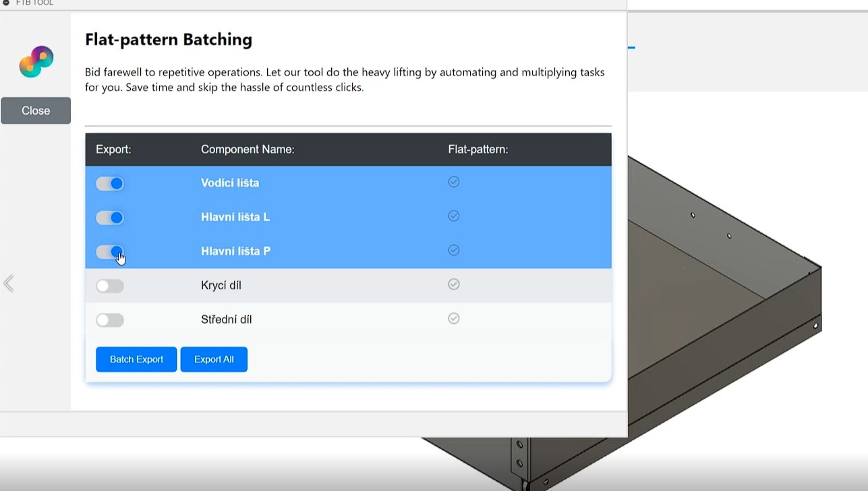Collapse panel with the left chevron arrow
Screen dimensions: 868x491
pyautogui.click(x=9, y=283)
